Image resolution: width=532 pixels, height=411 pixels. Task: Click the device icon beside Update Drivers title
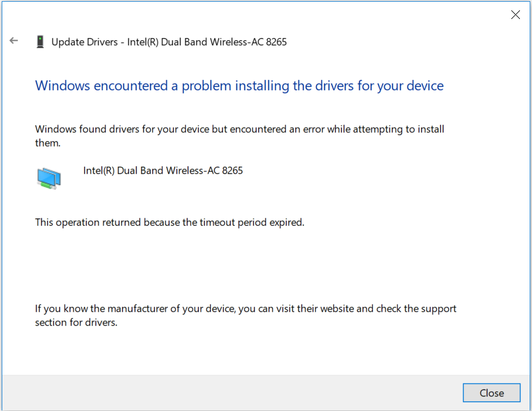coord(40,41)
